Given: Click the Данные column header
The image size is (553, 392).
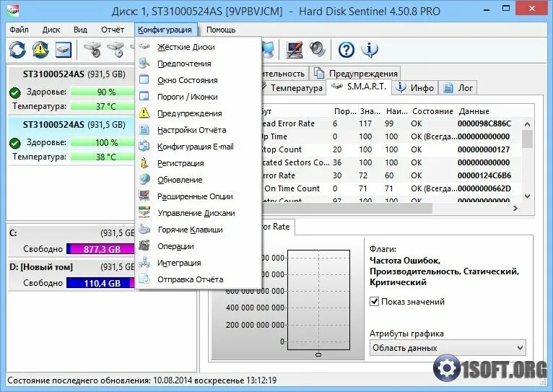Looking at the screenshot, I should click(474, 111).
